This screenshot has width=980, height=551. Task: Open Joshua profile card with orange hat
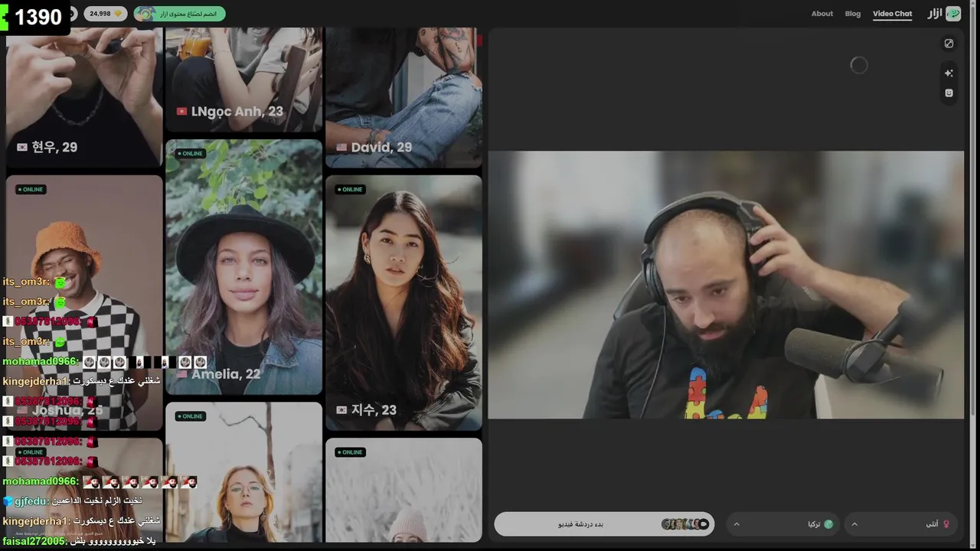click(84, 303)
